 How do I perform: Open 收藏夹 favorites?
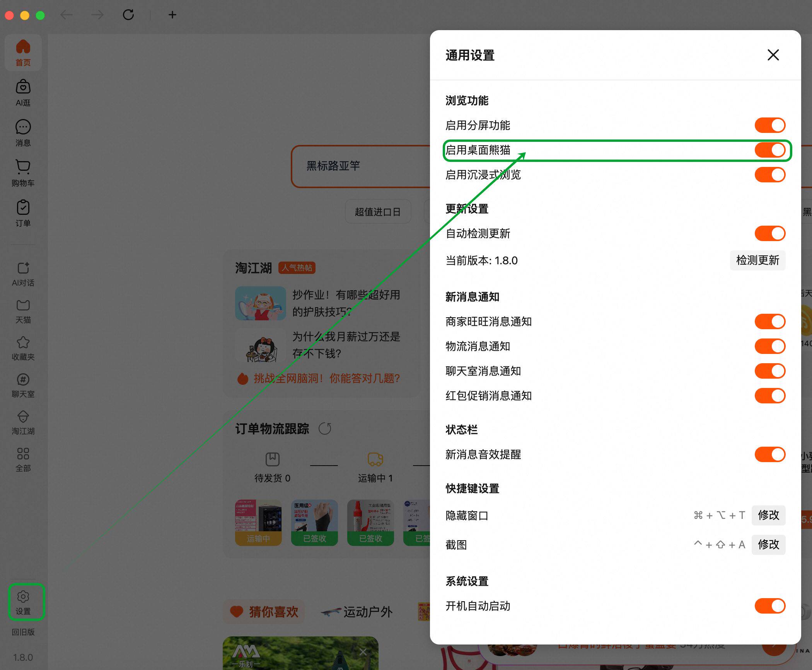point(23,347)
